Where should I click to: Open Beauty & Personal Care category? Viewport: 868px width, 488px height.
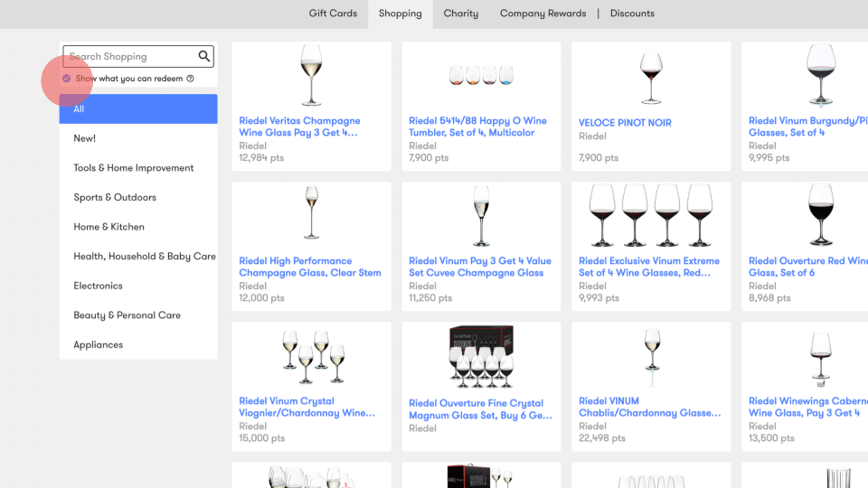click(x=138, y=314)
